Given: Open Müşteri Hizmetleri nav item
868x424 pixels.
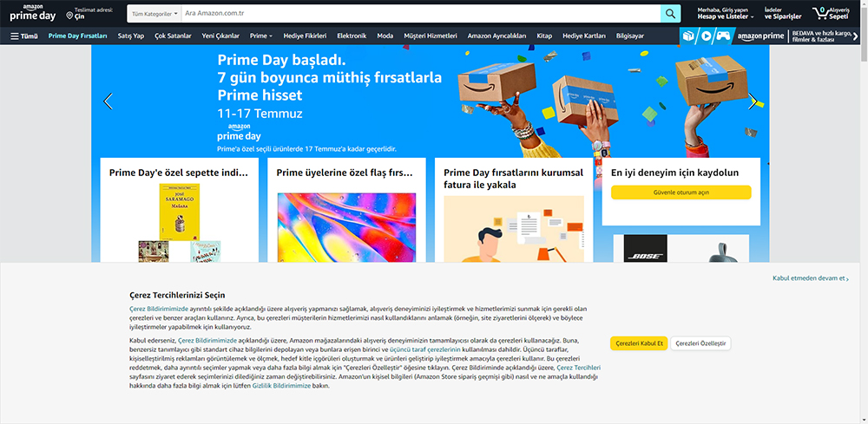Looking at the screenshot, I should pyautogui.click(x=431, y=36).
